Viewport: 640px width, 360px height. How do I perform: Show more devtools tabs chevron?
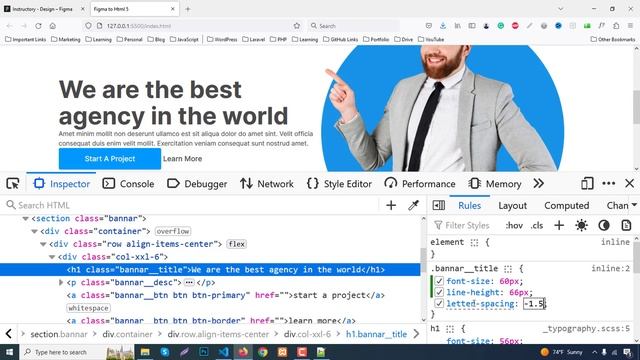tap(538, 184)
